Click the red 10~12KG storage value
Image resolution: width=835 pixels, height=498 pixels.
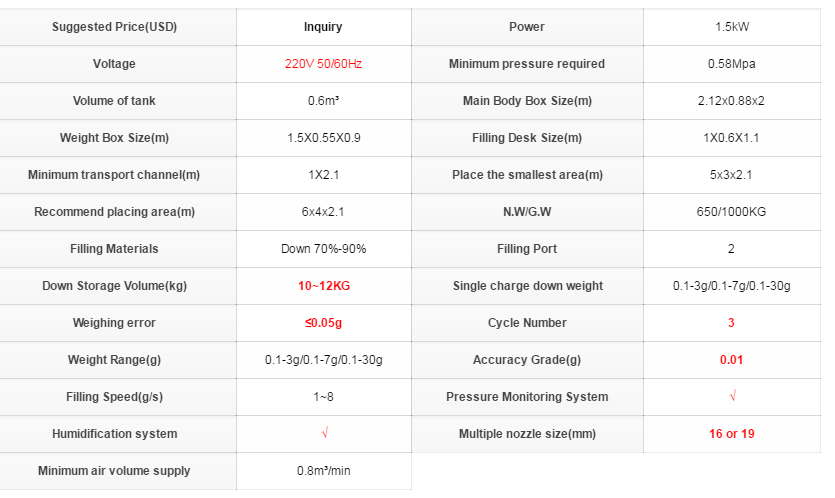click(x=323, y=286)
